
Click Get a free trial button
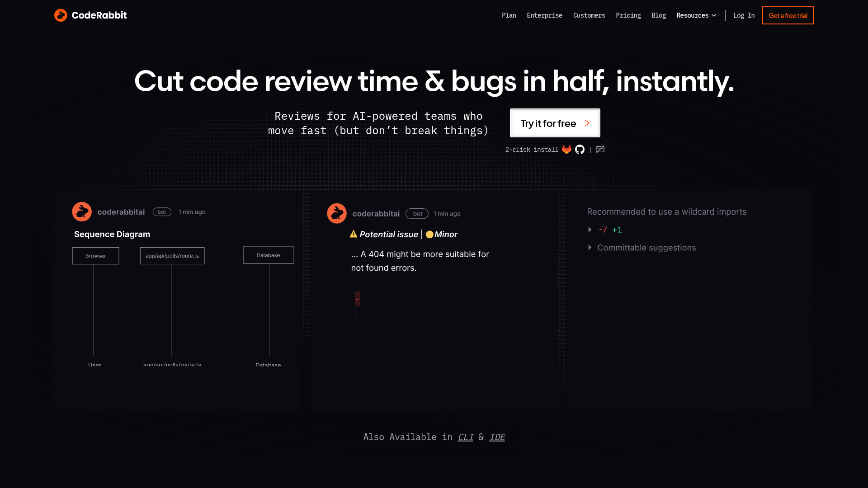click(788, 15)
